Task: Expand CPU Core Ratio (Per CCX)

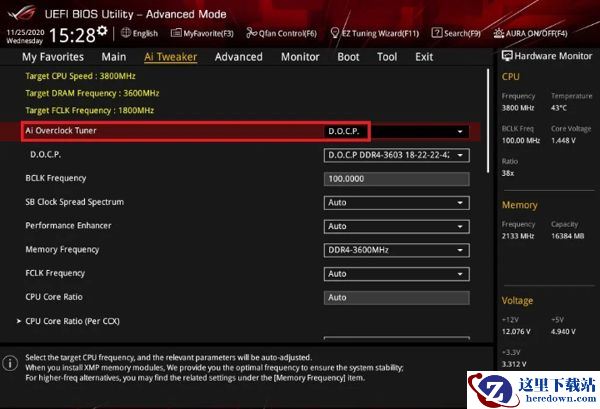Action: [x=69, y=321]
